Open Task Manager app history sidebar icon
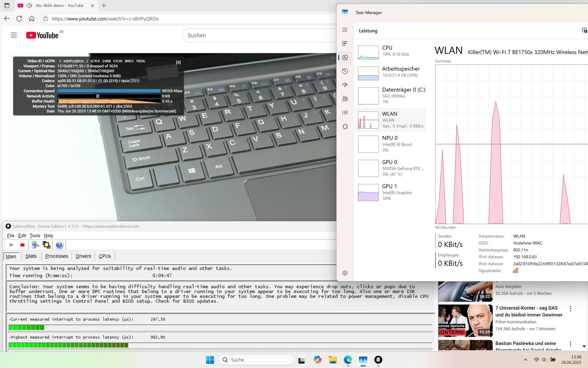This screenshot has width=588, height=368. click(x=345, y=71)
